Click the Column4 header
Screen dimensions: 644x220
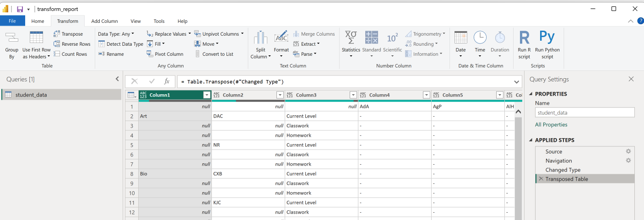[x=394, y=95]
